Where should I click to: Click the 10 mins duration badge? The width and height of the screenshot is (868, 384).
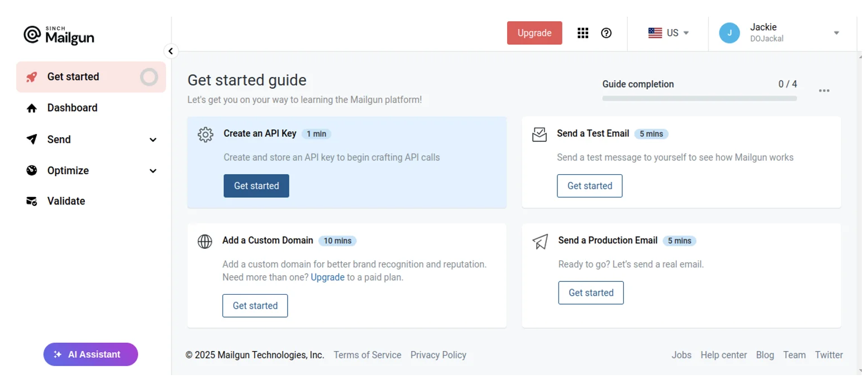[337, 241]
